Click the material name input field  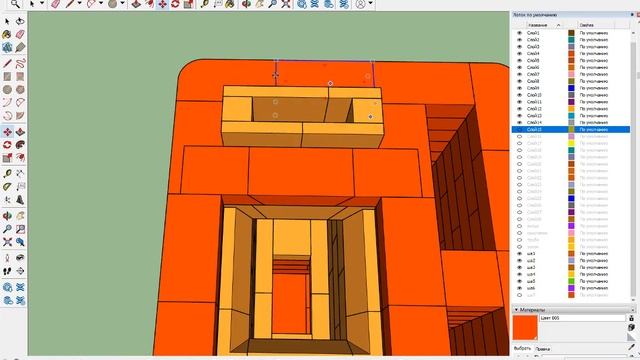click(x=582, y=318)
